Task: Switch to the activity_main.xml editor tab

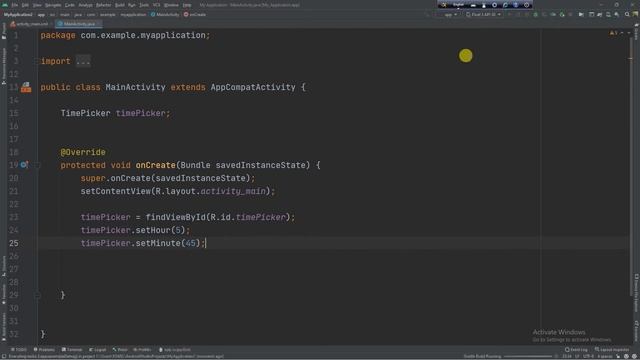Action: [x=30, y=24]
